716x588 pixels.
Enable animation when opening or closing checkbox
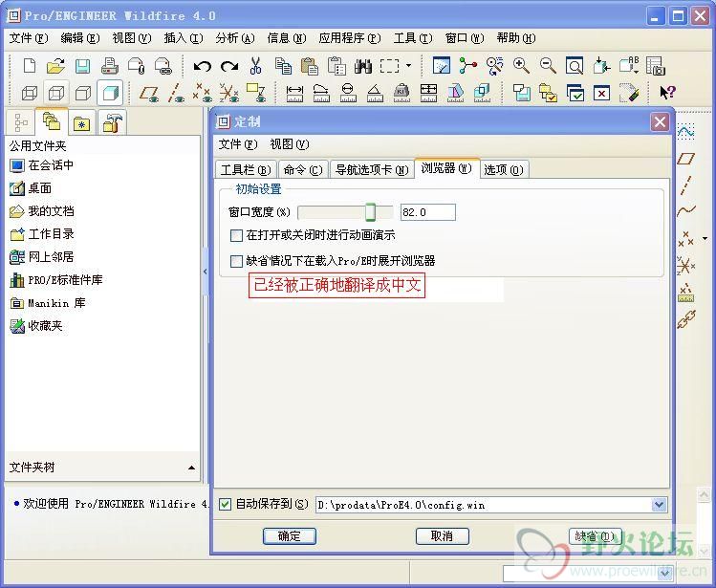(236, 236)
